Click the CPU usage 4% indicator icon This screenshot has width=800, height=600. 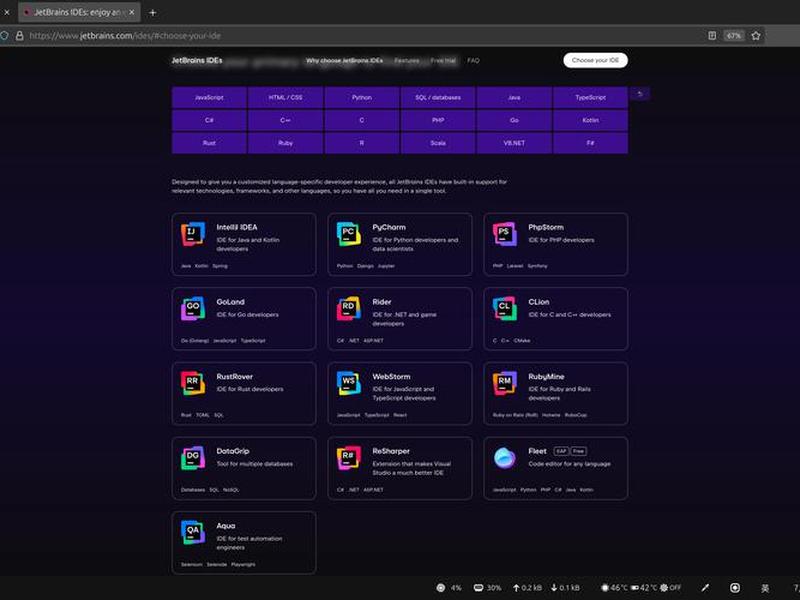pos(441,588)
